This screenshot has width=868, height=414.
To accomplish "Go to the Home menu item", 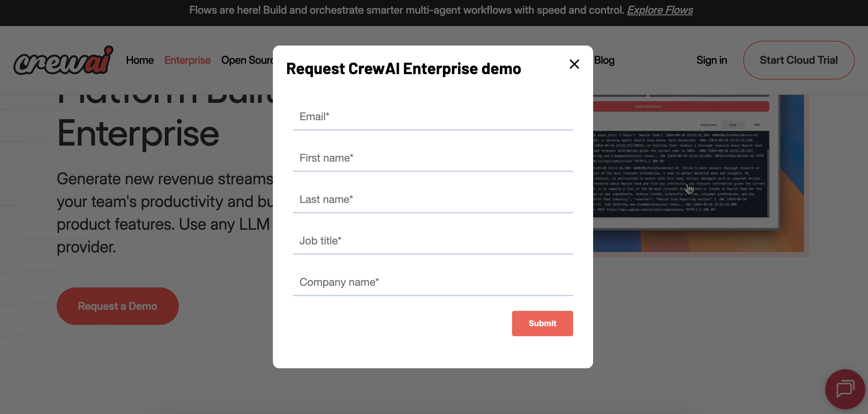I will pos(140,60).
